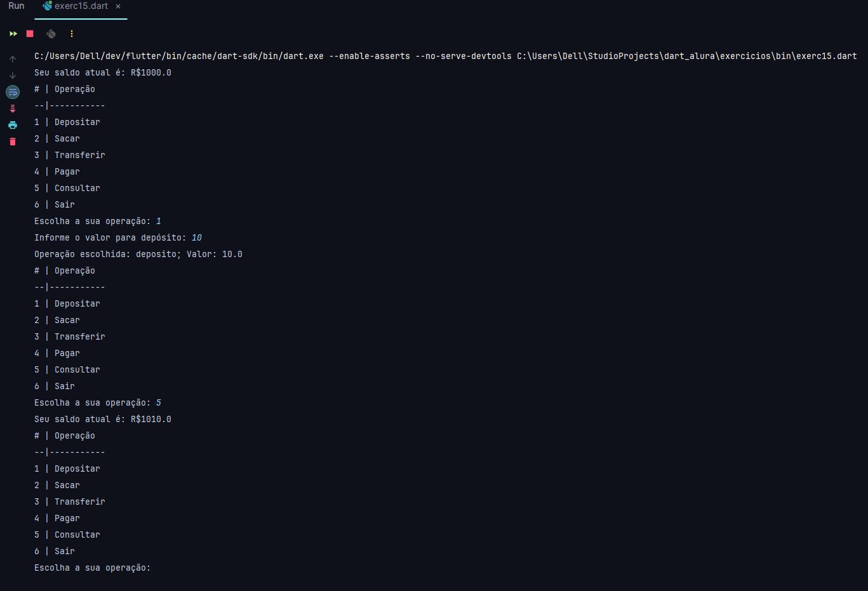The height and width of the screenshot is (591, 868).
Task: Open the More options three-dot menu
Action: 72,34
